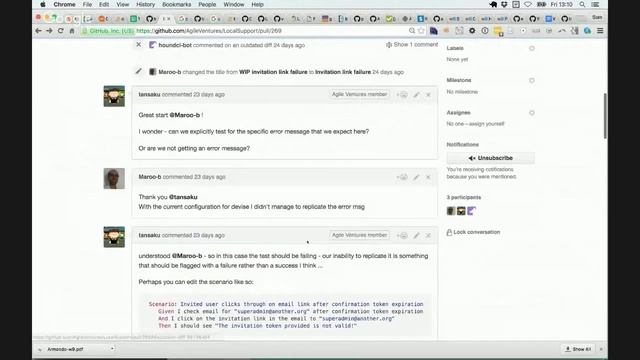Delete tansaku's "understood" comment with X icon
640x360 pixels.
428,236
